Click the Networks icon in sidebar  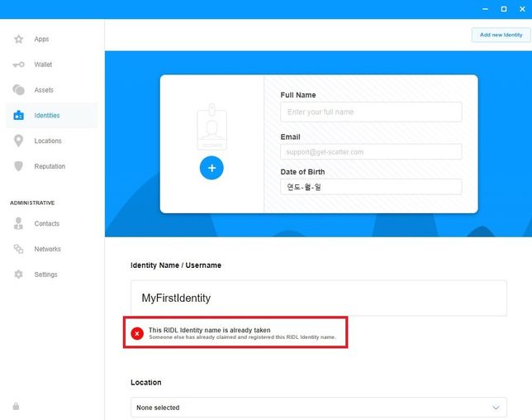19,249
